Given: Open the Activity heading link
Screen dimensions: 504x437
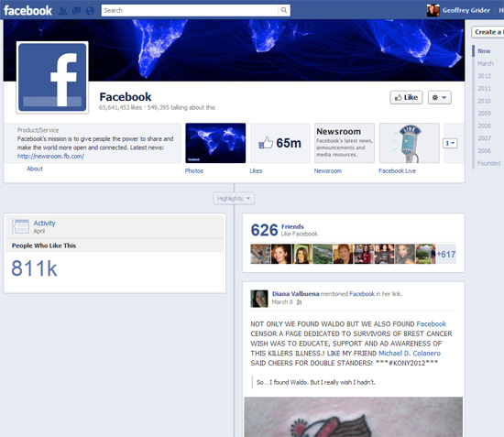Looking at the screenshot, I should point(44,223).
